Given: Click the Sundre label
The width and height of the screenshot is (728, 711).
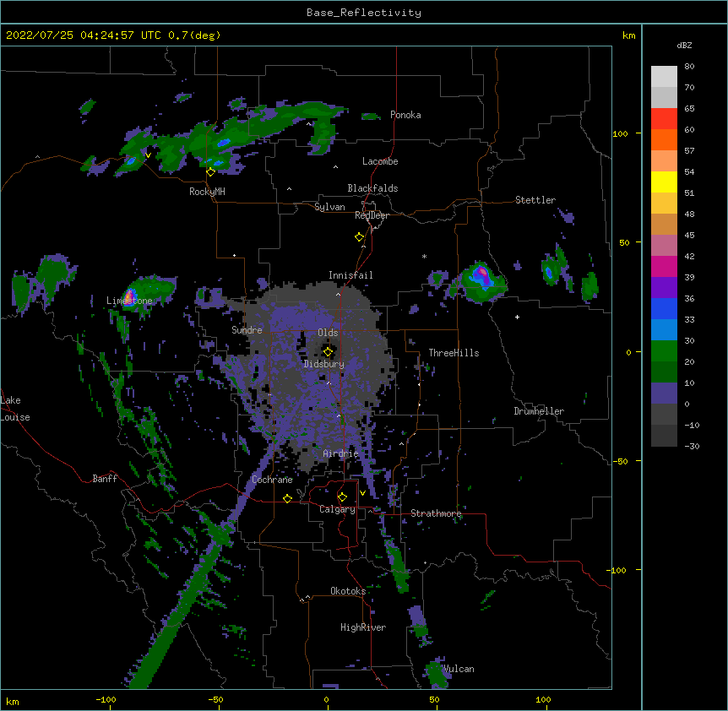Looking at the screenshot, I should coord(247,330).
